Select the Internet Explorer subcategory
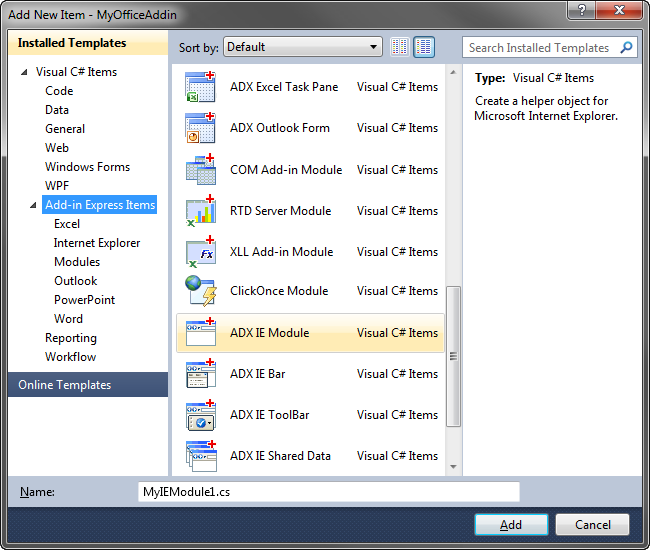Screen dimensions: 650x550 click(97, 243)
